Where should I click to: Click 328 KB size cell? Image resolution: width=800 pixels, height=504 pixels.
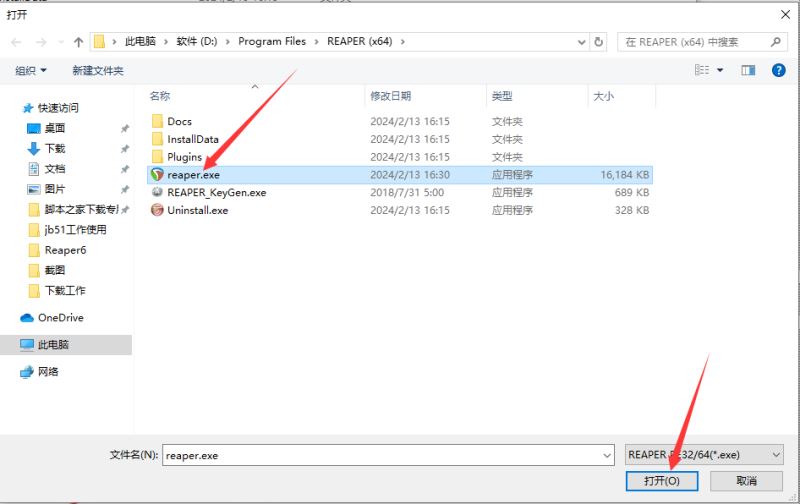(x=632, y=211)
